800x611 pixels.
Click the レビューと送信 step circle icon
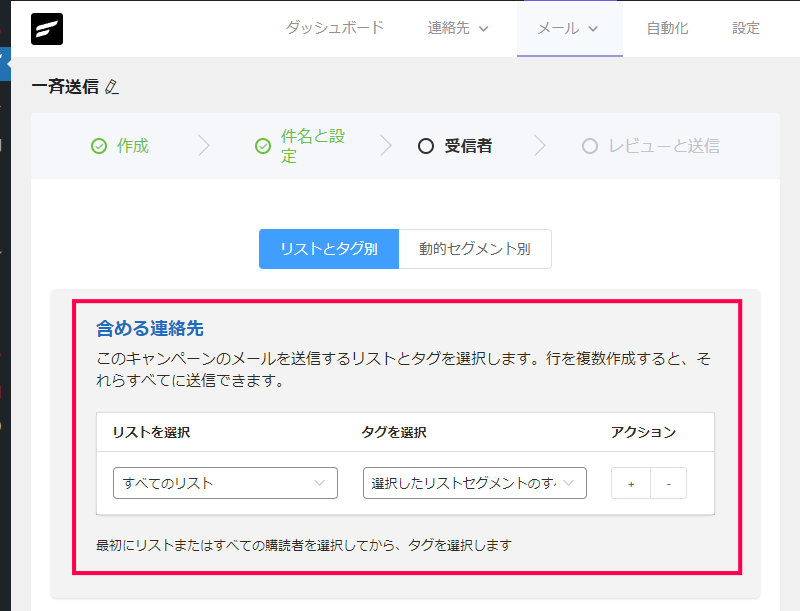tap(590, 146)
